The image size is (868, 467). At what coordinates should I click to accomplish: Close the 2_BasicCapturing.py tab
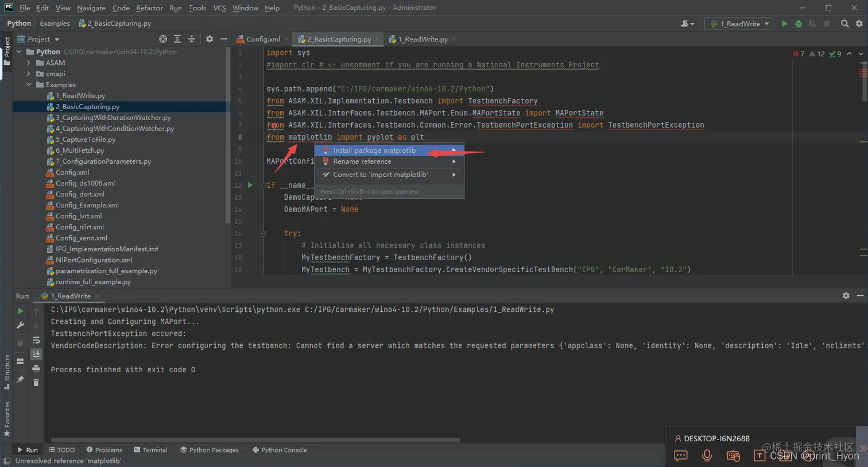pos(377,39)
